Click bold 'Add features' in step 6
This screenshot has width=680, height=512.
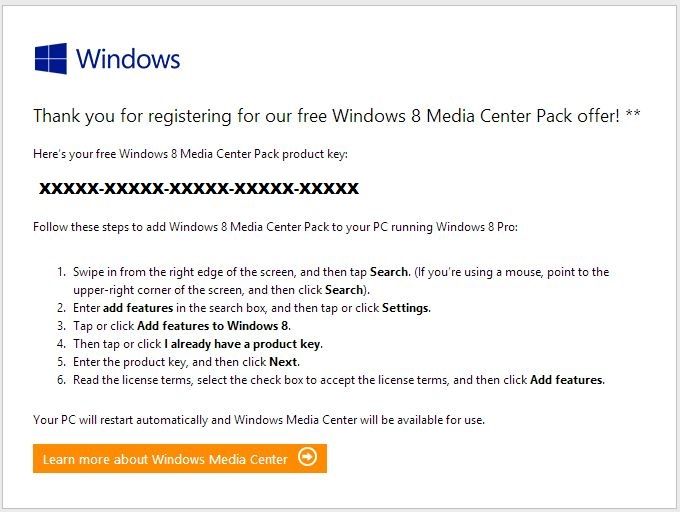pos(567,380)
